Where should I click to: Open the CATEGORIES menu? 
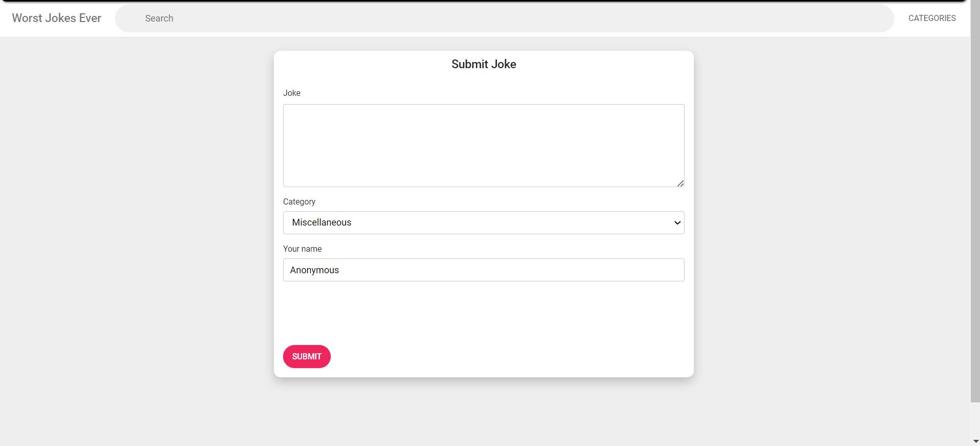(932, 18)
